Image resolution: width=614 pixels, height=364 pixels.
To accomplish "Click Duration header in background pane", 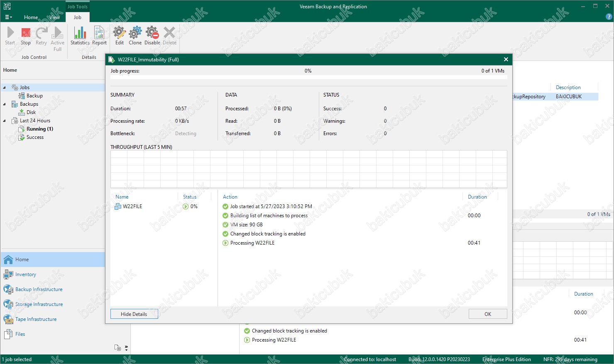I will click(583, 294).
